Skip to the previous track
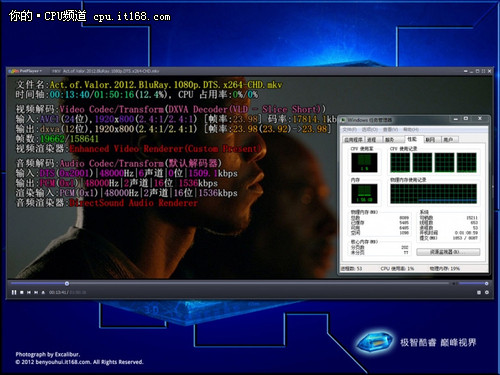The width and height of the screenshot is (500, 375). pyautogui.click(x=29, y=292)
